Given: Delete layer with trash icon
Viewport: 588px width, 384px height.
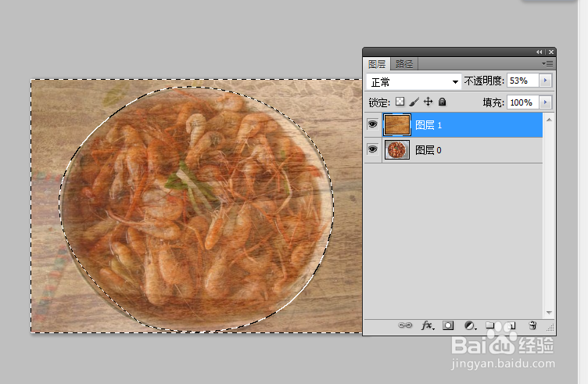Looking at the screenshot, I should pos(532,325).
